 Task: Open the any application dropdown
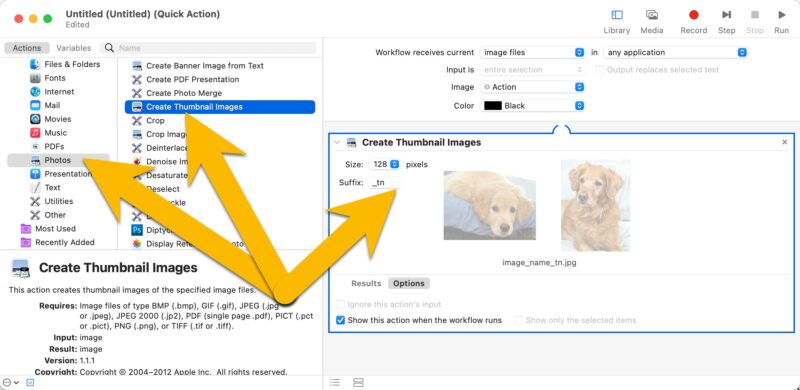(x=675, y=53)
